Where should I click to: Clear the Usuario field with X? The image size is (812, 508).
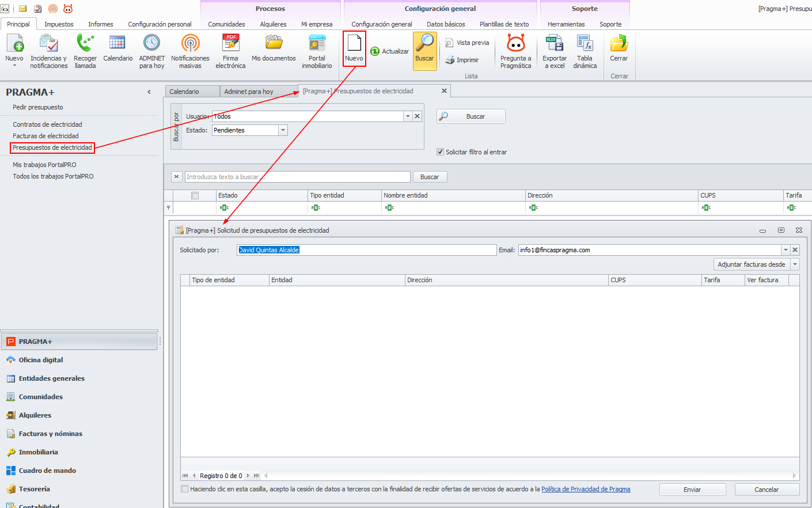[x=418, y=116]
